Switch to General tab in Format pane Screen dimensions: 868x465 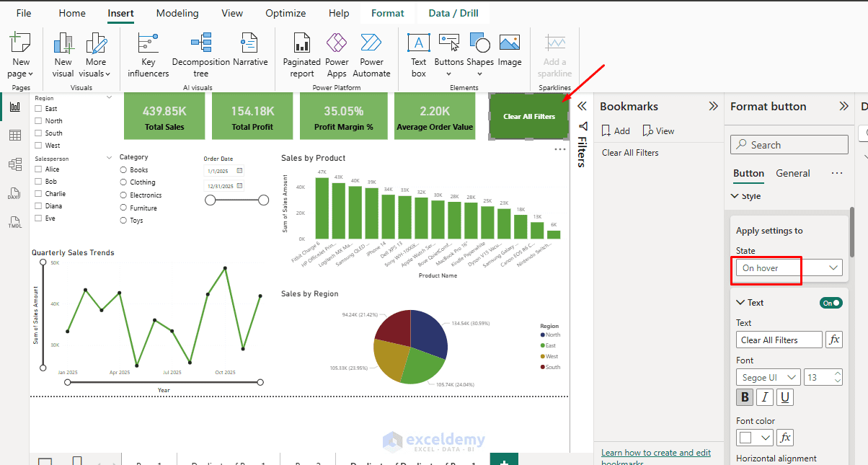pos(793,173)
